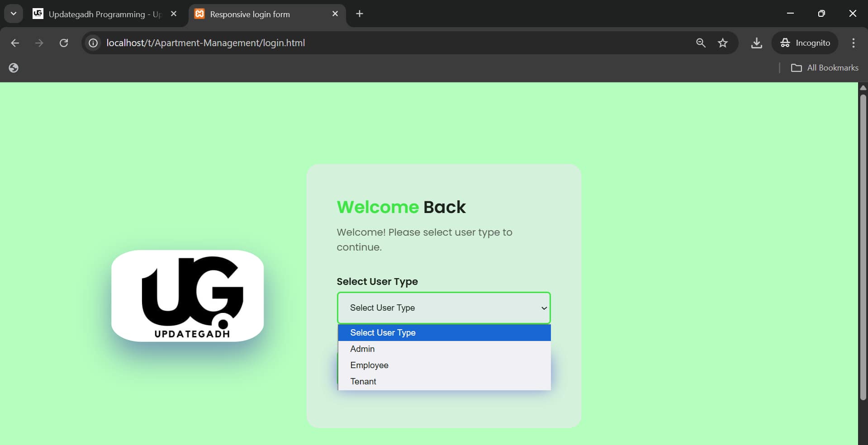Open the downloads icon

click(x=756, y=43)
